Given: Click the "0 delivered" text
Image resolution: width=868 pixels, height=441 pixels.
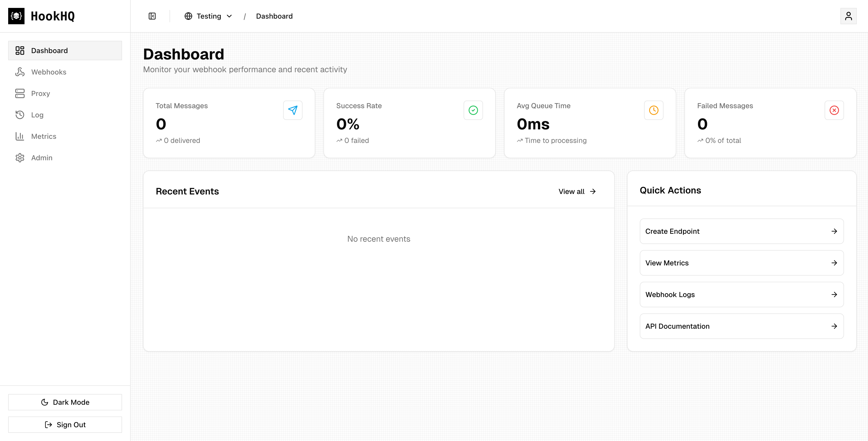Looking at the screenshot, I should coord(182,140).
